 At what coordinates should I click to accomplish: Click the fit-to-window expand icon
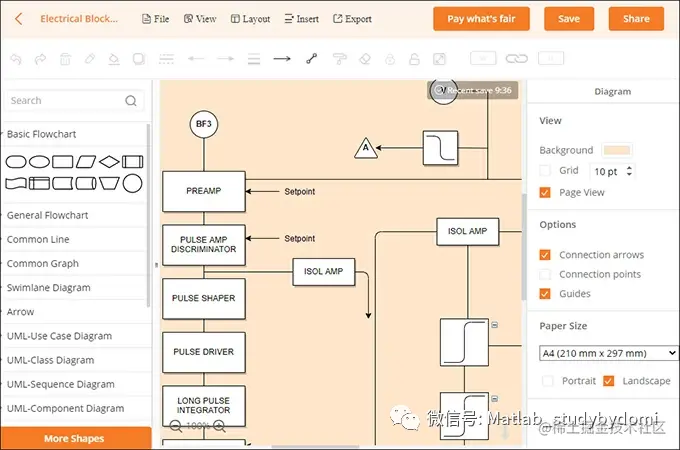(439, 59)
